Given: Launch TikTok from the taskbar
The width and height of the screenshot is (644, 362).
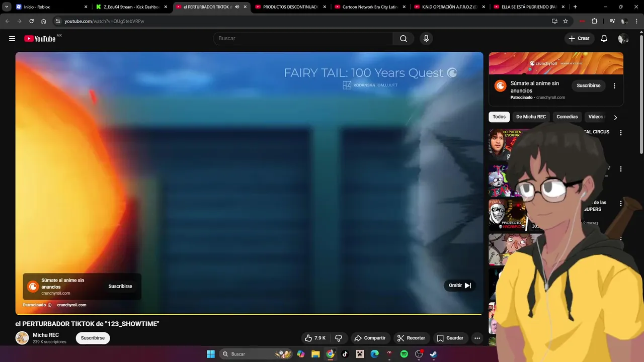Looking at the screenshot, I should pyautogui.click(x=345, y=354).
